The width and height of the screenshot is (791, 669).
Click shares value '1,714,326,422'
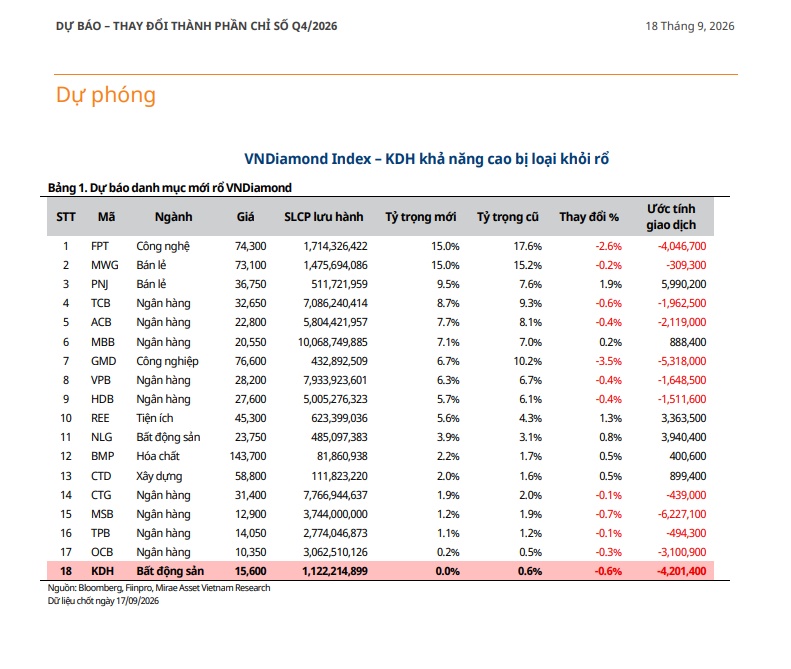coord(335,246)
